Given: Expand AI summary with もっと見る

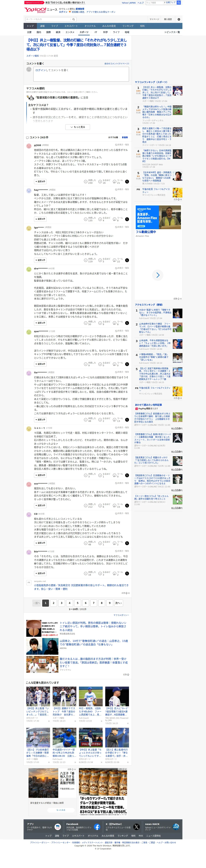Looking at the screenshot, I should [x=77, y=127].
